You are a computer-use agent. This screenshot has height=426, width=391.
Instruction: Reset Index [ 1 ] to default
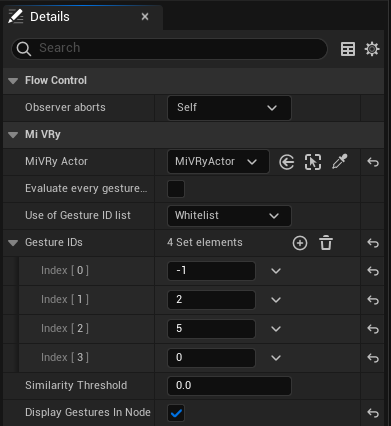click(x=373, y=300)
